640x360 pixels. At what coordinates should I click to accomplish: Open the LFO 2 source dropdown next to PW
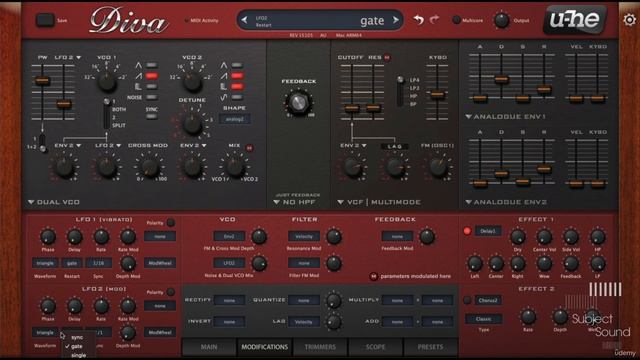(68, 58)
